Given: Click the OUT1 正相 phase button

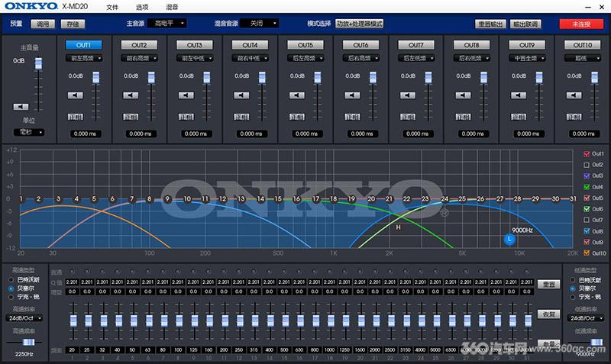Looking at the screenshot, I should pos(75,117).
